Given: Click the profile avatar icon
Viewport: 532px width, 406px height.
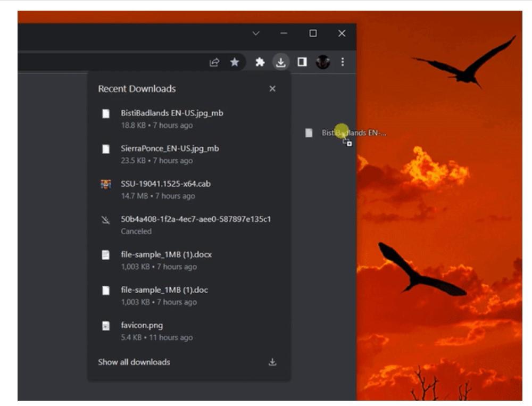Looking at the screenshot, I should [x=322, y=62].
